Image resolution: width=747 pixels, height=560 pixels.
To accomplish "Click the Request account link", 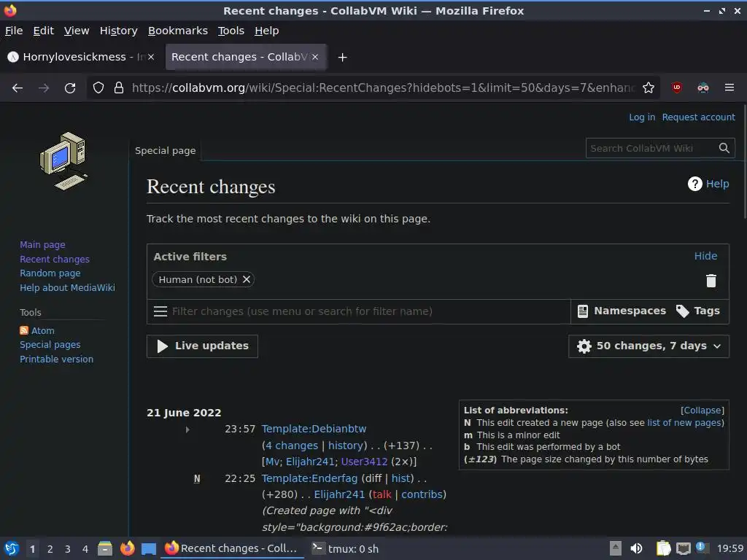I will pos(698,117).
